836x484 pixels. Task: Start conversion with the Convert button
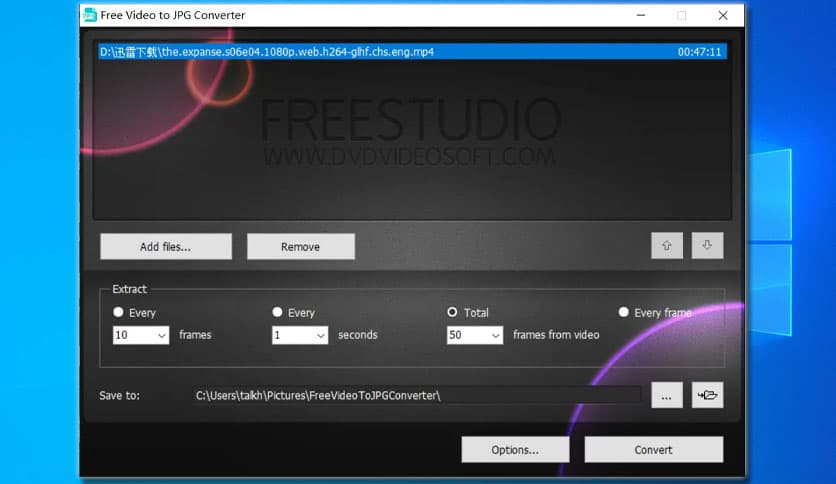(654, 450)
